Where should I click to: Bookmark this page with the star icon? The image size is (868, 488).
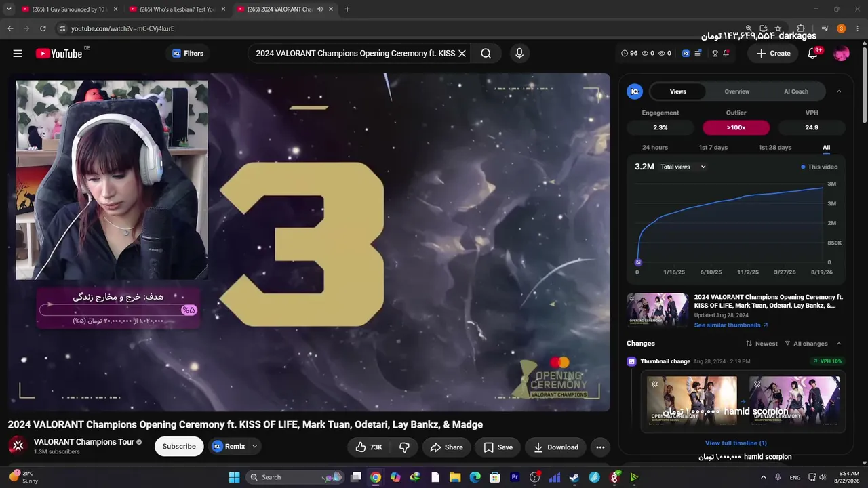(778, 28)
